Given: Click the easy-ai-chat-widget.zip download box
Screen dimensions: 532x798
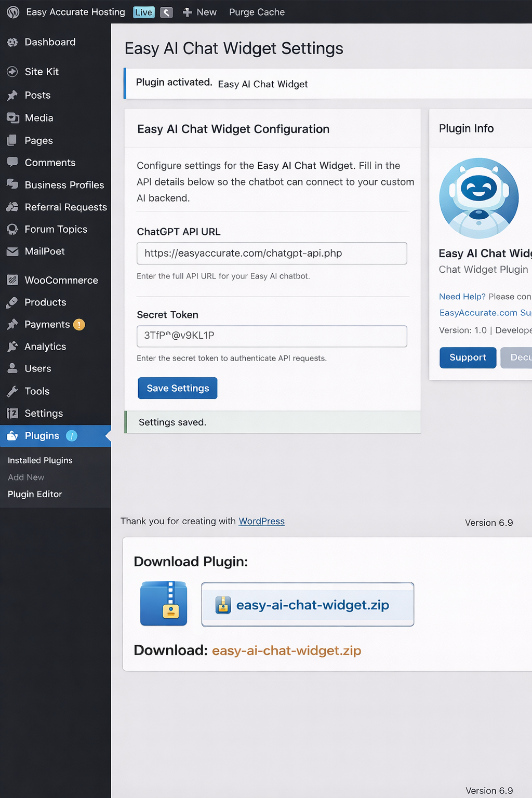Looking at the screenshot, I should 308,604.
